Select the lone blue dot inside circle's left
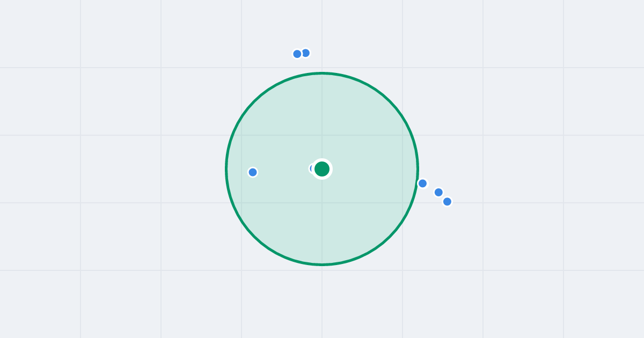The image size is (644, 338). click(253, 172)
